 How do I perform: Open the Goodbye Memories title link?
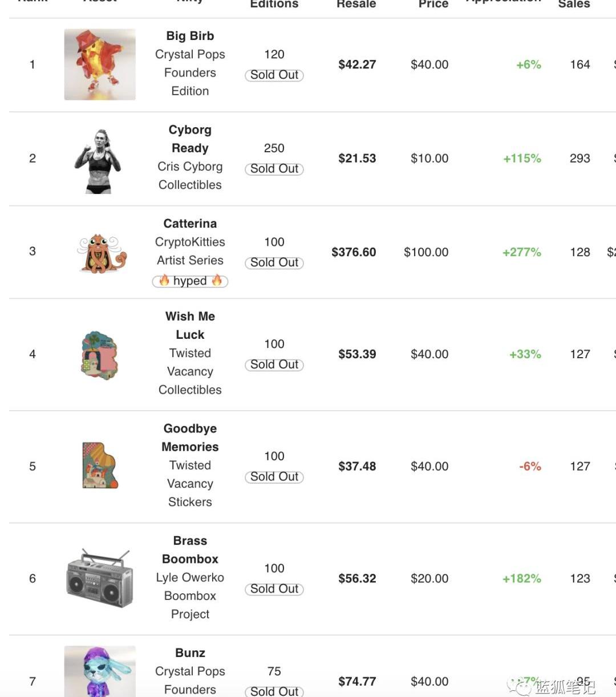190,437
